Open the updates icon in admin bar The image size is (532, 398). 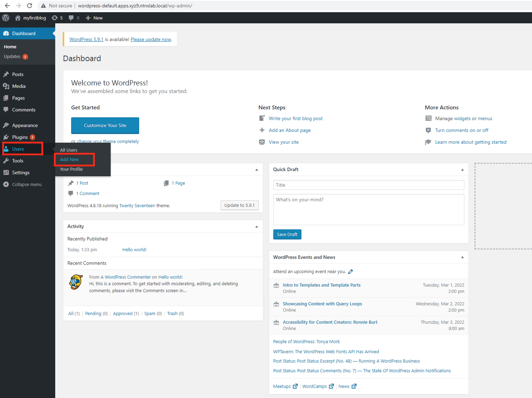pos(55,18)
